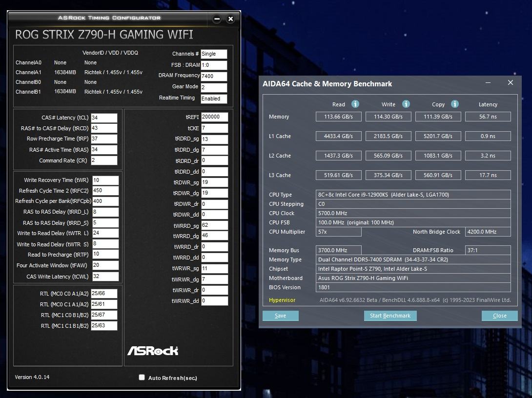Click the CAS# Latency (tCL) field
The height and width of the screenshot is (398, 532).
pos(104,118)
